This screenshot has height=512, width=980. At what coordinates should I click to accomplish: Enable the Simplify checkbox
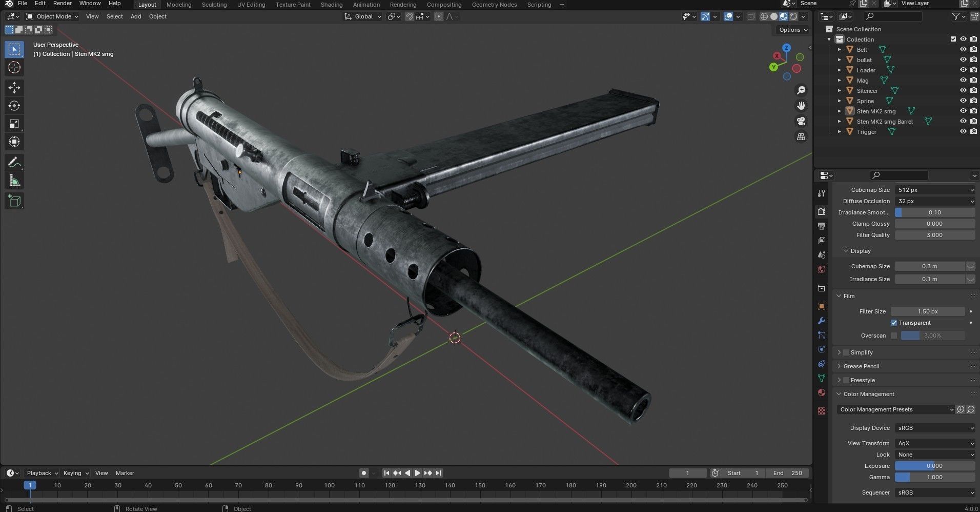pyautogui.click(x=846, y=352)
